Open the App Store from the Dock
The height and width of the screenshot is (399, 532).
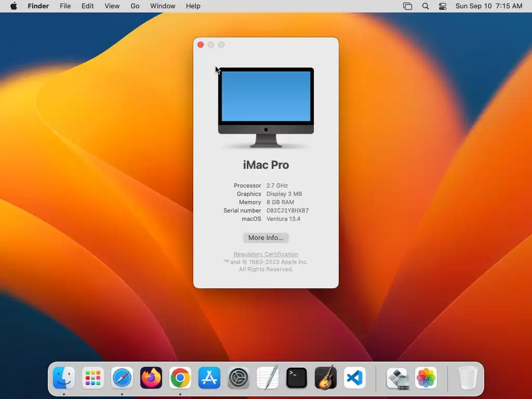(x=209, y=378)
